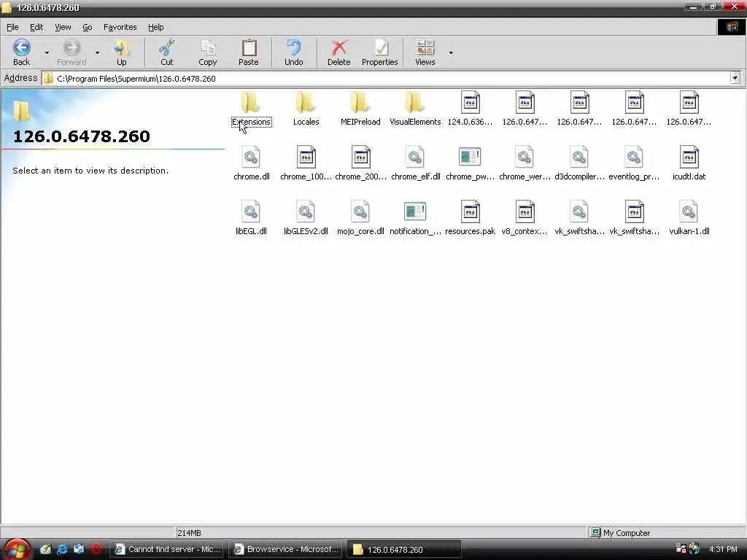The image size is (747, 560).
Task: Click the Start orb on taskbar
Action: coord(18,549)
